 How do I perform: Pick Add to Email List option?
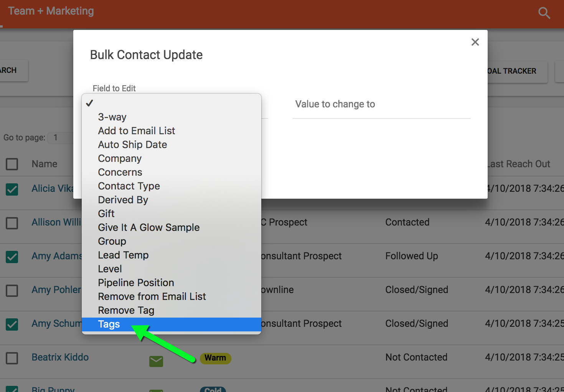coord(137,130)
